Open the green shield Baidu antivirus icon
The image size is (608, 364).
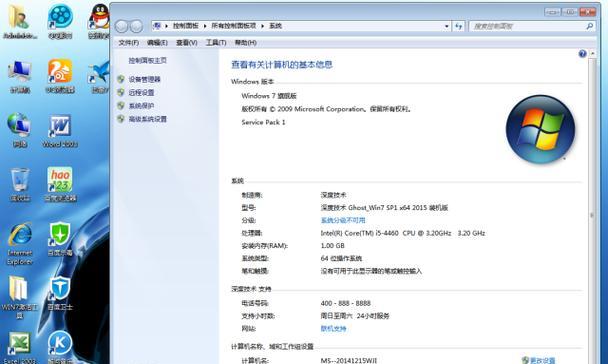click(60, 240)
